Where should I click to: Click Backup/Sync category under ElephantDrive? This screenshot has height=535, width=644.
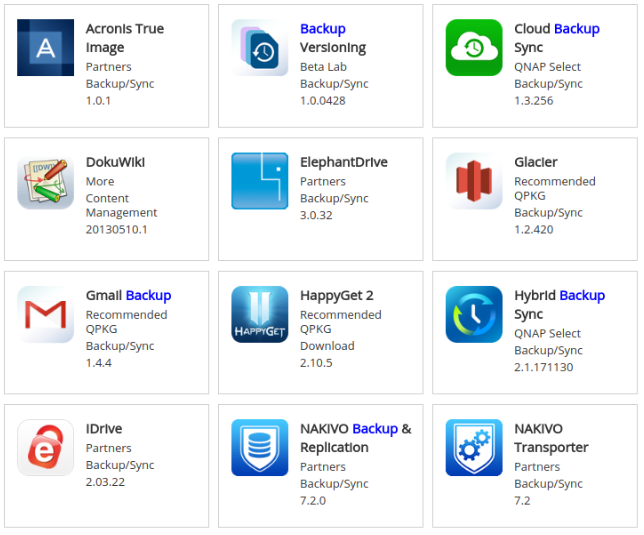pyautogui.click(x=334, y=199)
